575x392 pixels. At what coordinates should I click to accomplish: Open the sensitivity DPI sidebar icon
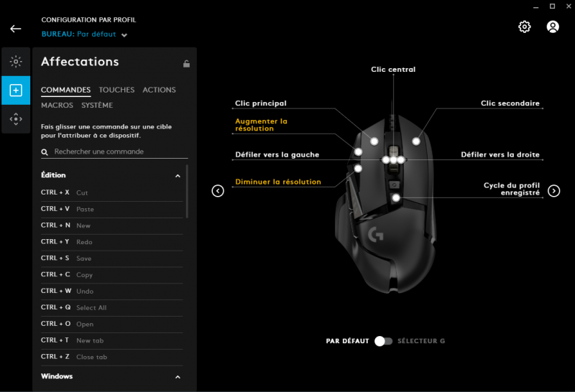(16, 118)
